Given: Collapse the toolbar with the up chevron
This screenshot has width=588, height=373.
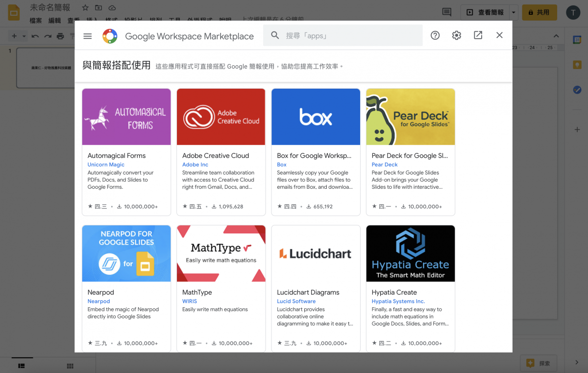Looking at the screenshot, I should tap(556, 36).
